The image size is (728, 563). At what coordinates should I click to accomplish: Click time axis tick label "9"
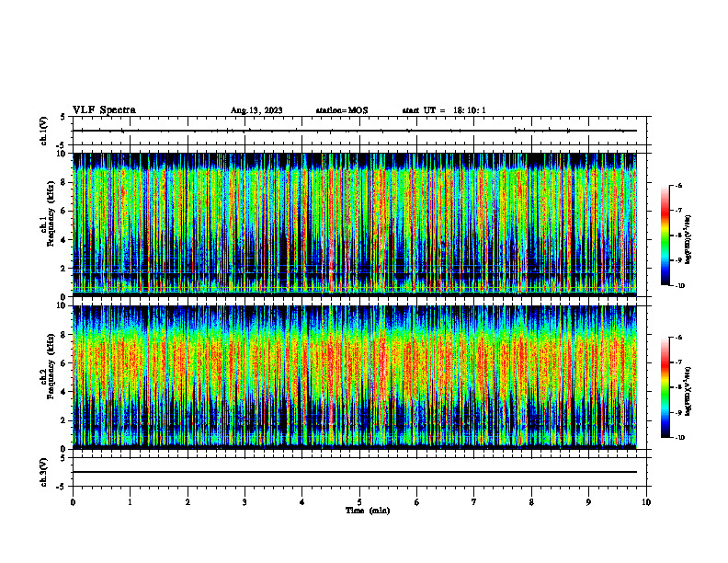589,502
